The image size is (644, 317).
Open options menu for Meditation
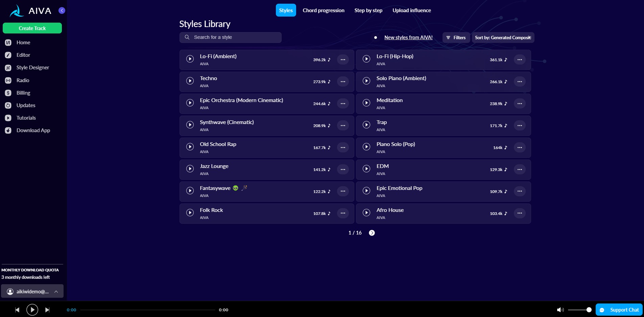click(520, 103)
